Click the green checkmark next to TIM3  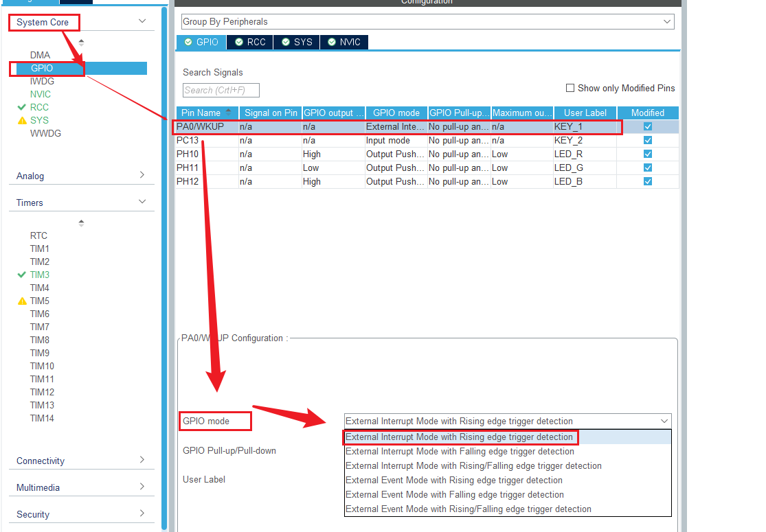click(22, 275)
